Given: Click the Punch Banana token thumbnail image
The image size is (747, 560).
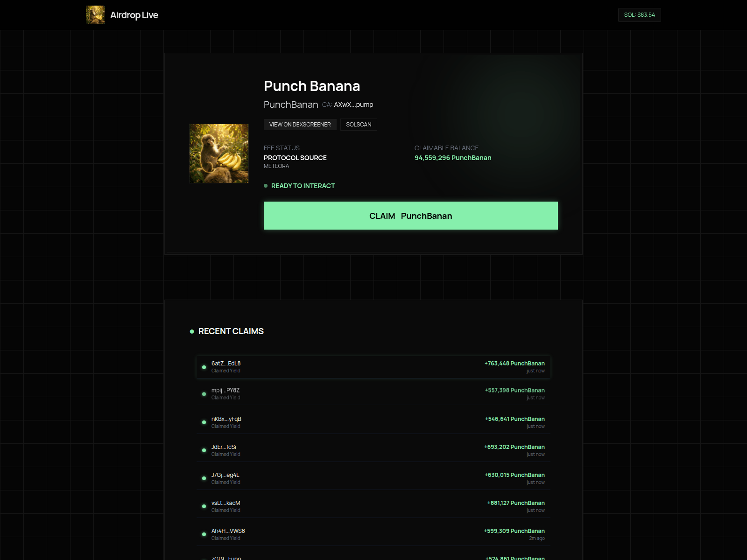Looking at the screenshot, I should 218,153.
